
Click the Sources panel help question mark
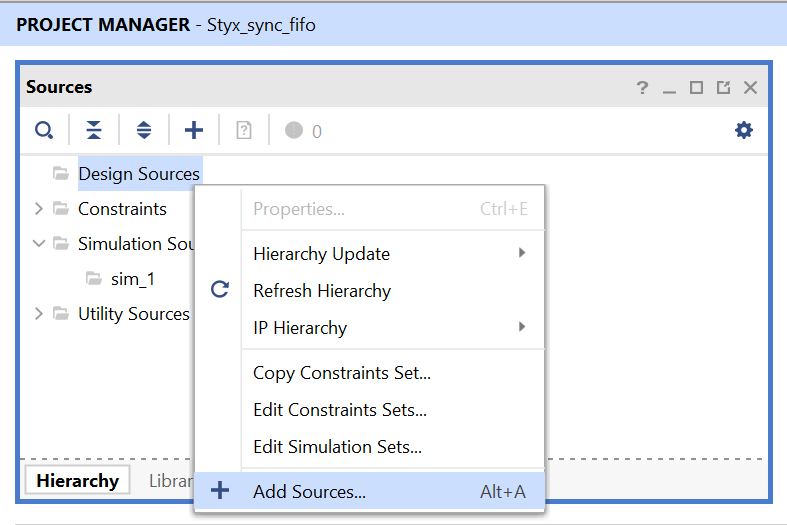642,88
